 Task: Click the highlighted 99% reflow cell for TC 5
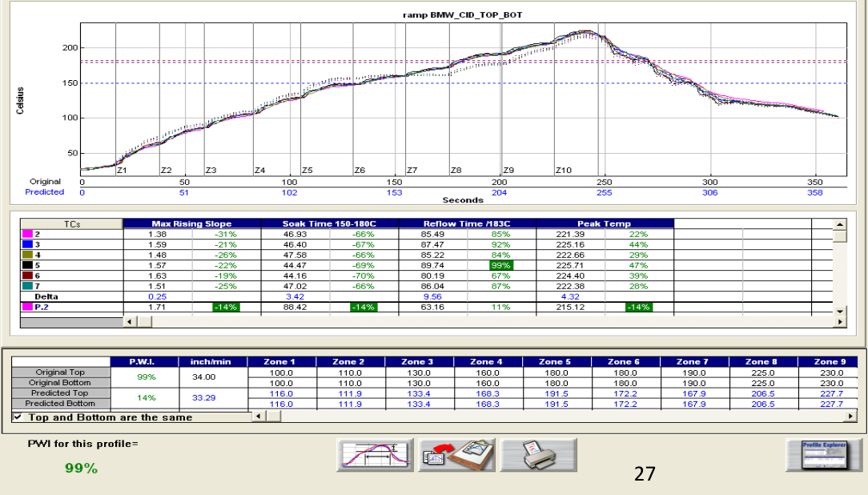[x=500, y=265]
